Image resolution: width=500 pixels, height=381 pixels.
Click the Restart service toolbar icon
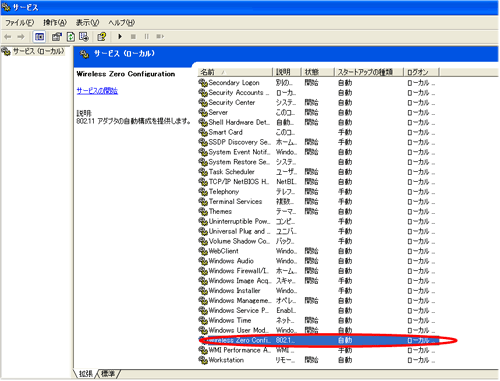(160, 36)
